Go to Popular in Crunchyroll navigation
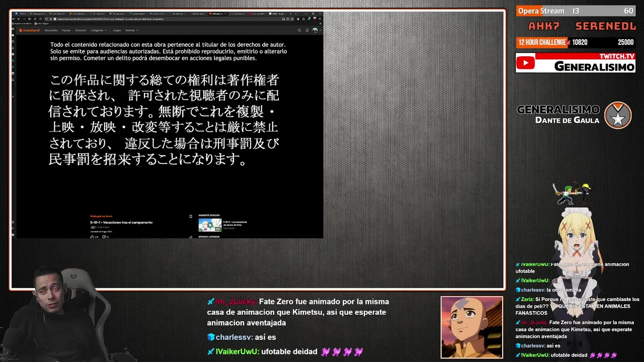The height and width of the screenshot is (362, 644). pos(66,30)
